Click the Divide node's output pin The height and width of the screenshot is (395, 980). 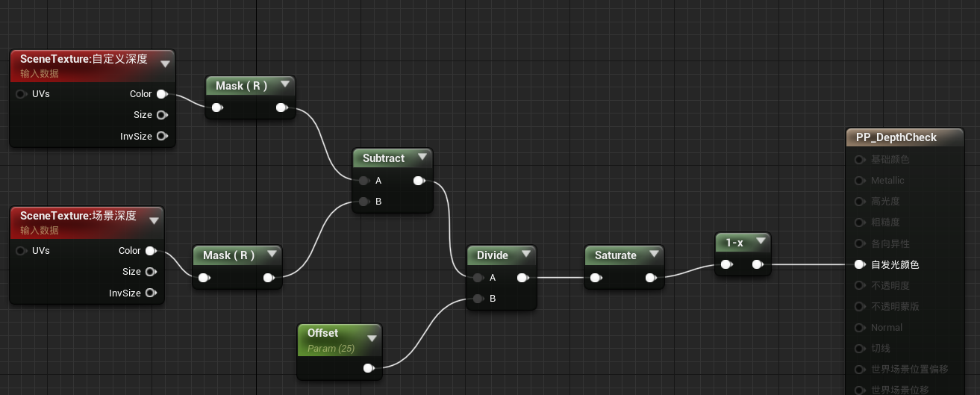[522, 278]
